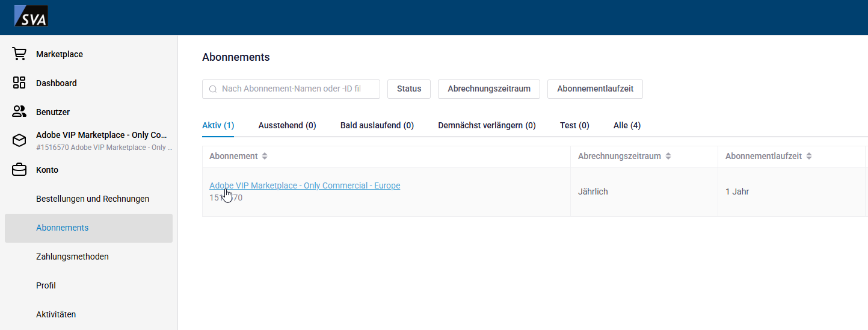Switch to Demnächst verlängern (0) tab
Viewport: 868px width, 330px height.
tap(487, 125)
